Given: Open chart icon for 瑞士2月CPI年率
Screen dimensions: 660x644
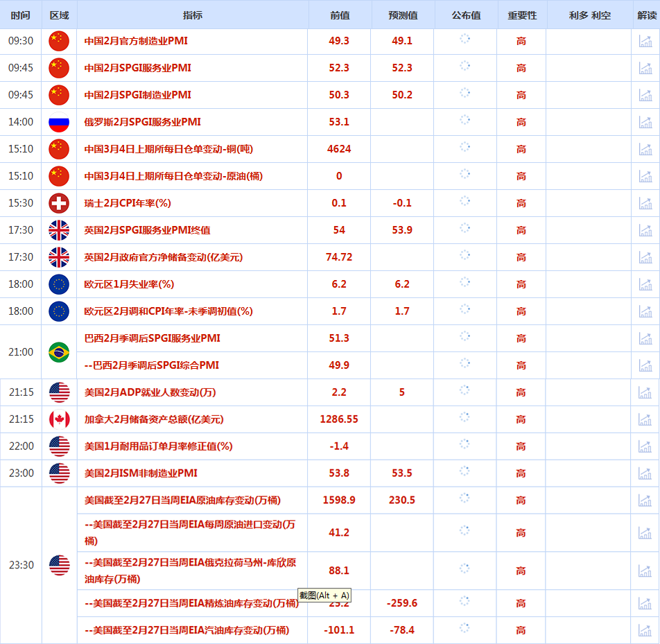Looking at the screenshot, I should pyautogui.click(x=645, y=203).
